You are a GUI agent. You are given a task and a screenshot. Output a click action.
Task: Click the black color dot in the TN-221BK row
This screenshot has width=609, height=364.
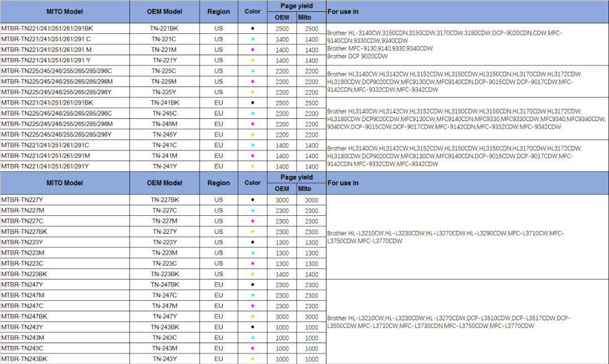pos(253,28)
